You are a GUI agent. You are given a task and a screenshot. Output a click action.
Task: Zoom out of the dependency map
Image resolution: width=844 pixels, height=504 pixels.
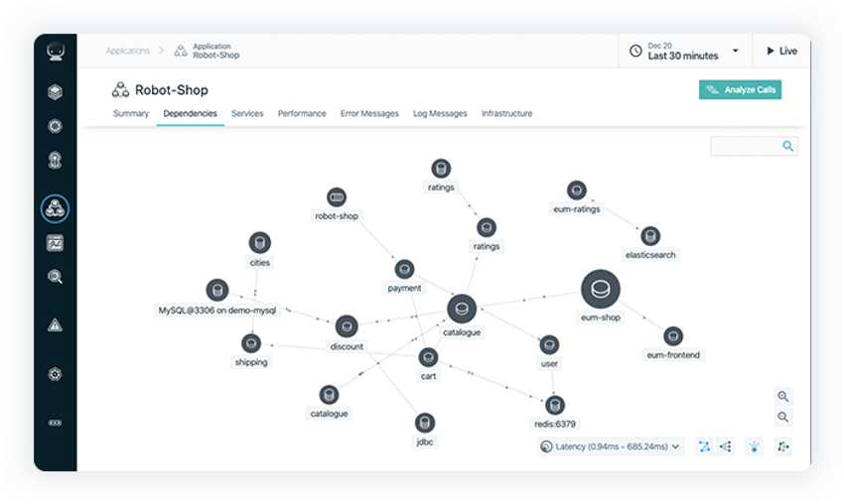[783, 418]
